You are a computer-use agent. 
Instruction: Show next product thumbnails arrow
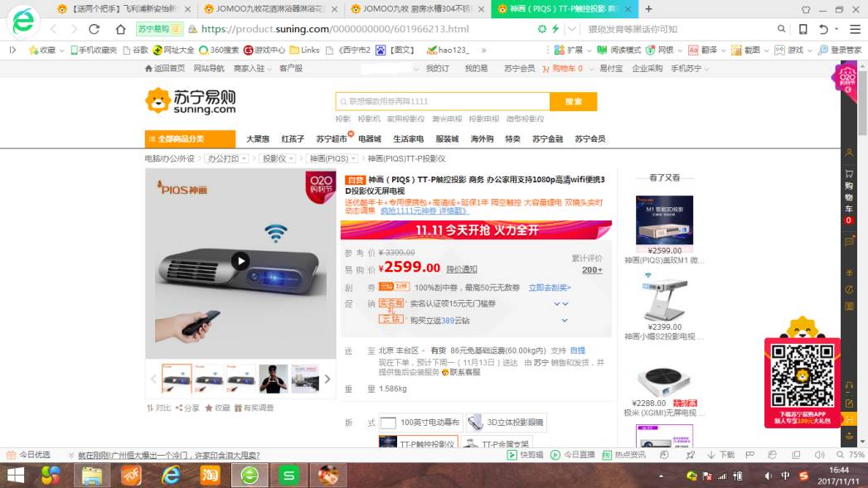[327, 379]
